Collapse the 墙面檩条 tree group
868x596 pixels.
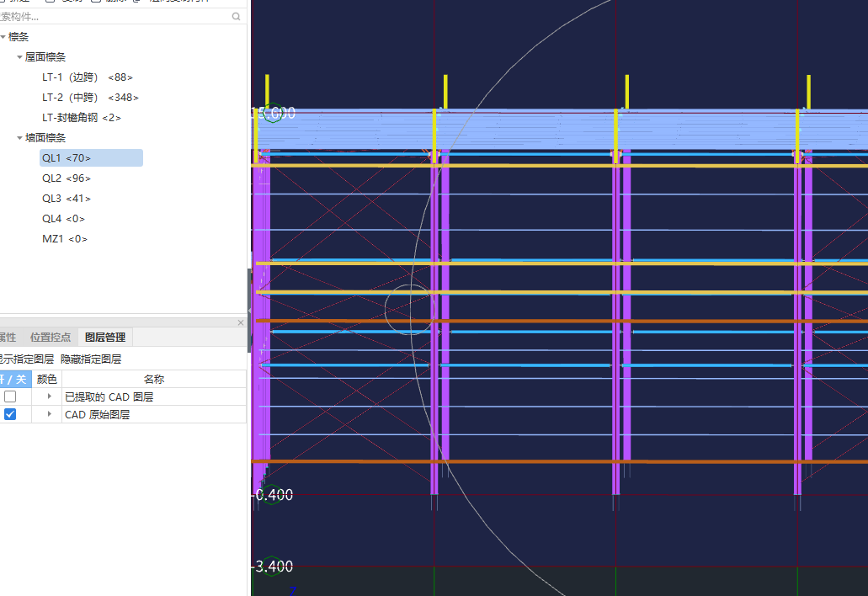click(20, 138)
